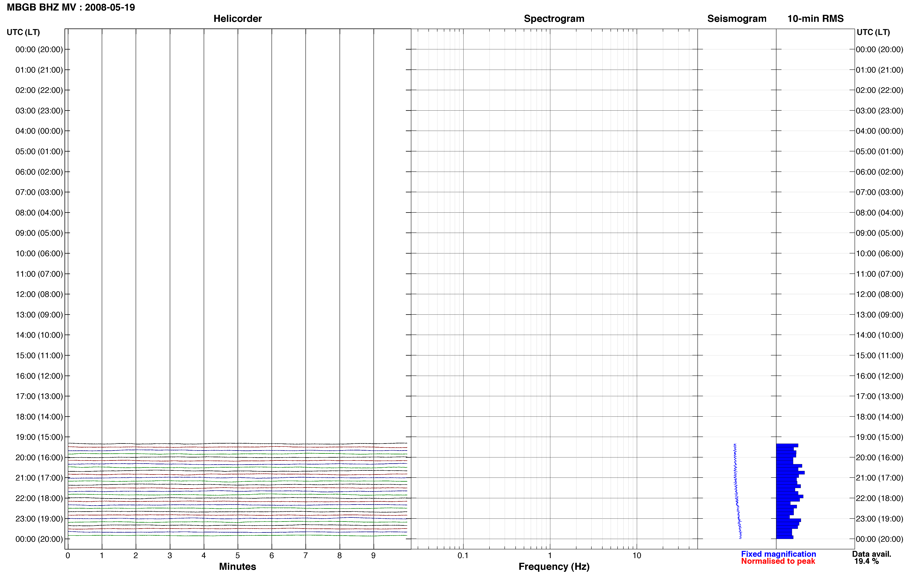Image resolution: width=924 pixels, height=578 pixels.
Task: Click 16:00 (12:00) label beside the Helicorder
Action: 39,376
